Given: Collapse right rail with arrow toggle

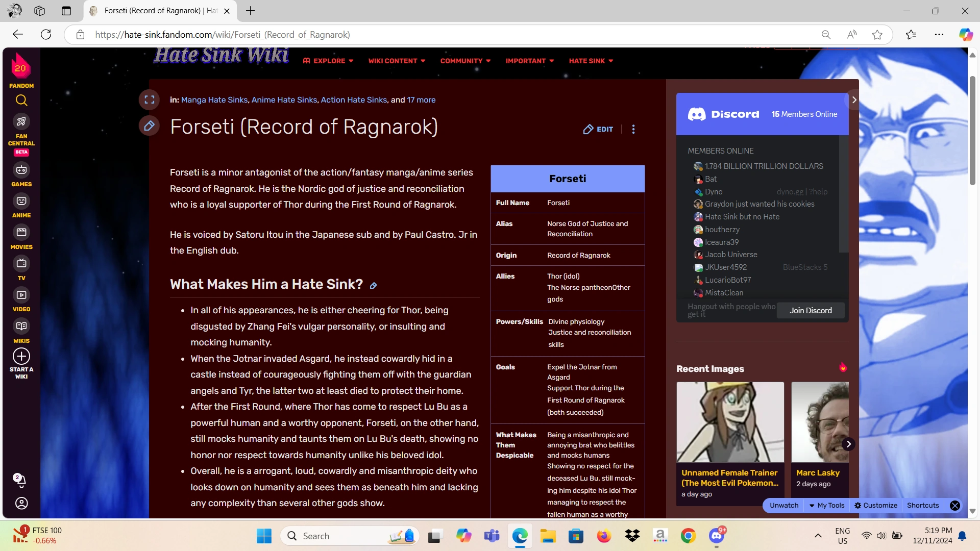Looking at the screenshot, I should (854, 100).
